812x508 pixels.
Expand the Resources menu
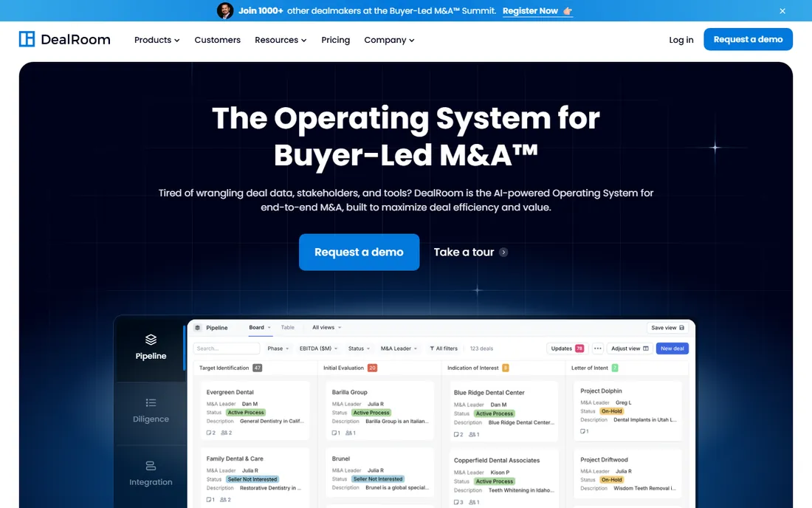(281, 40)
